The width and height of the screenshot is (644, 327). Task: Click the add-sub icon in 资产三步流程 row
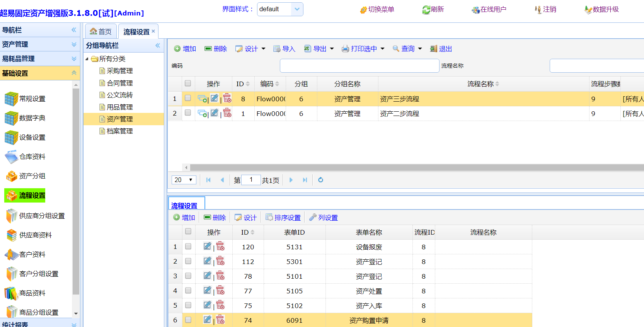pos(202,99)
